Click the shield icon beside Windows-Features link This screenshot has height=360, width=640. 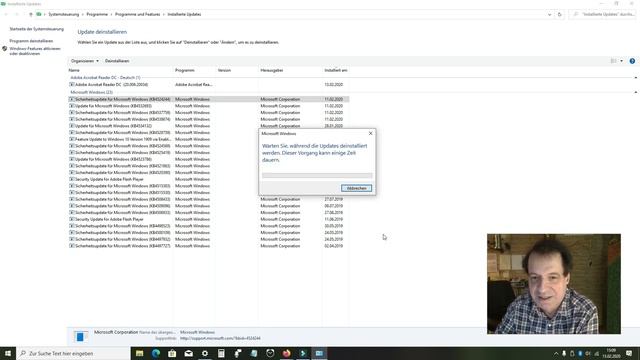tap(4, 49)
